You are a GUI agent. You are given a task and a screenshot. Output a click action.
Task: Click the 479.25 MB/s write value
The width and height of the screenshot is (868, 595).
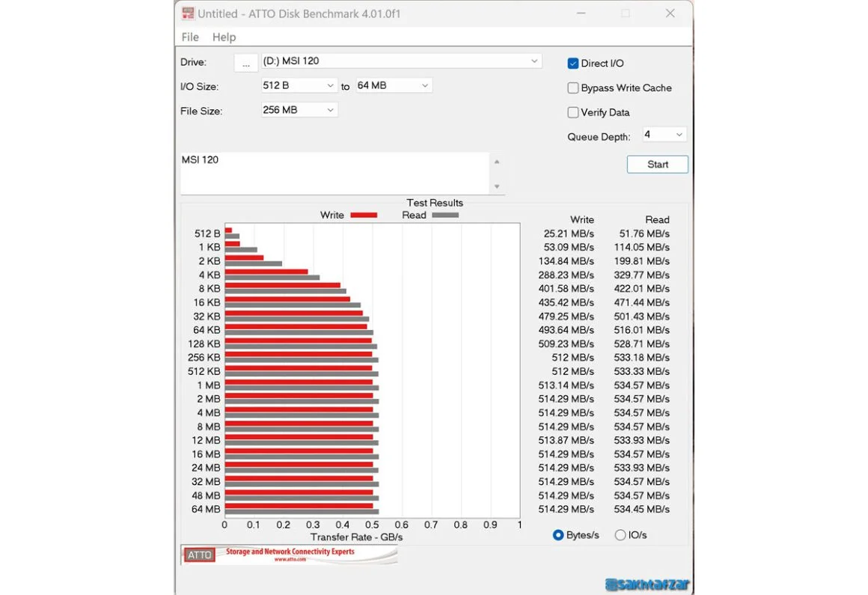566,317
